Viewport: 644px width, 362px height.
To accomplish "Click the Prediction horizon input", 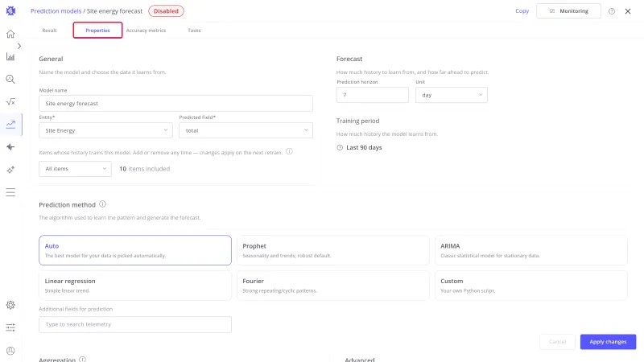I will pyautogui.click(x=373, y=95).
